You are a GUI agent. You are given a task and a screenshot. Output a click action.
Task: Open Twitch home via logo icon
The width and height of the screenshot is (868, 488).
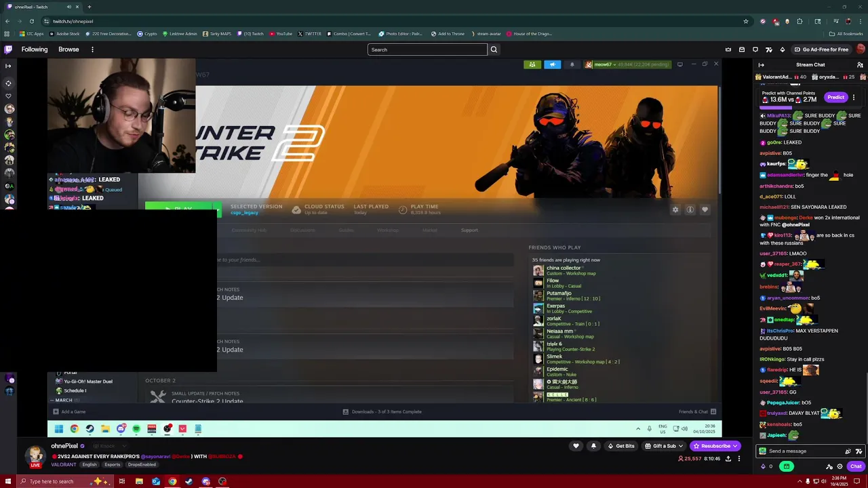click(x=8, y=49)
